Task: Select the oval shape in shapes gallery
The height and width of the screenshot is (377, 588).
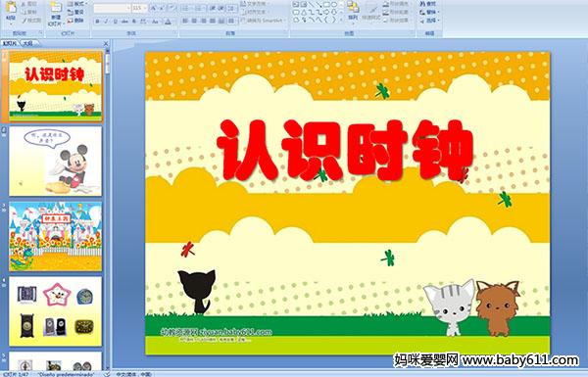Action: click(x=334, y=5)
